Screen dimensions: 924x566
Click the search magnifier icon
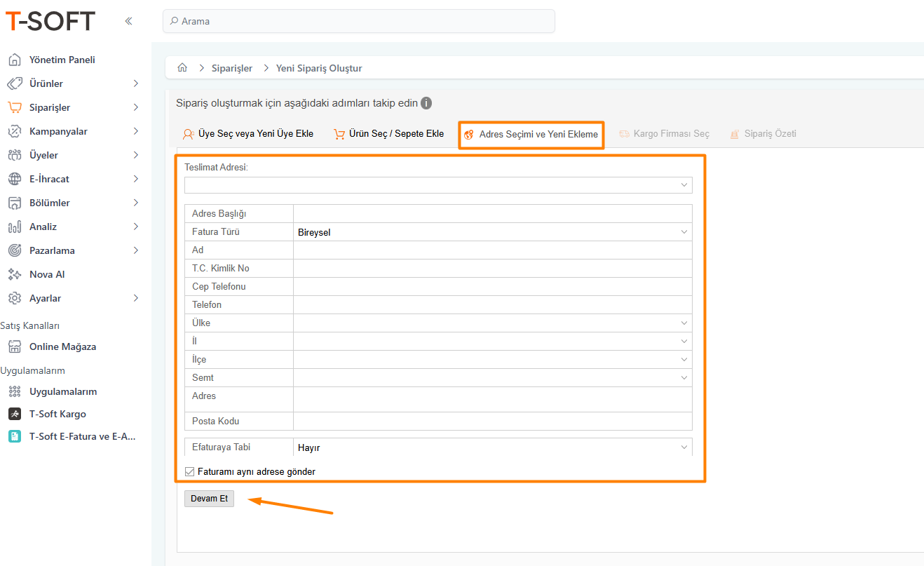coord(174,21)
